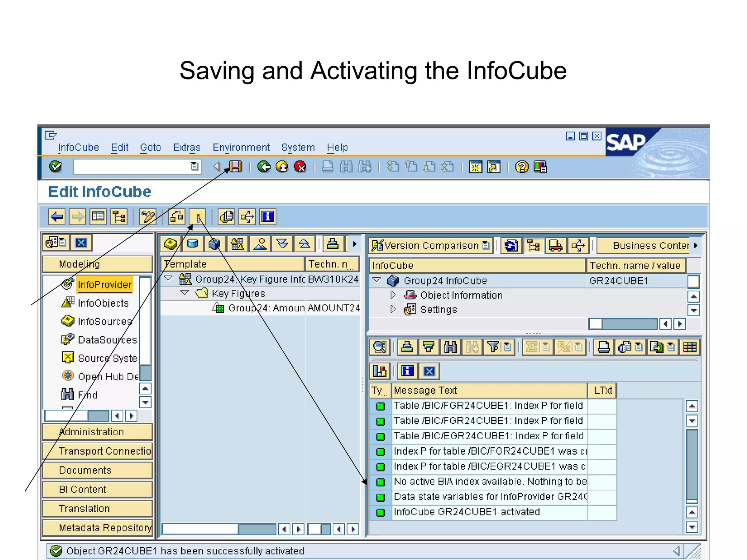Click the Details magnifier icon in log toolbar

pyautogui.click(x=379, y=347)
